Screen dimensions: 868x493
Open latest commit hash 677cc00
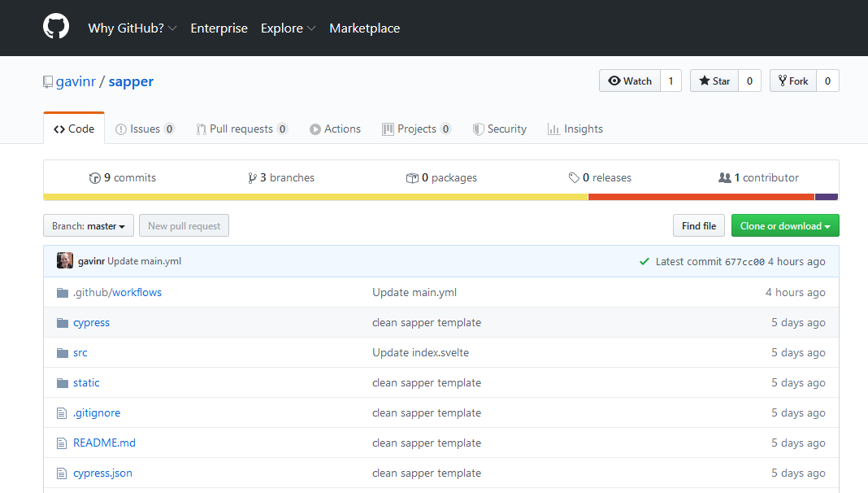[x=744, y=261]
